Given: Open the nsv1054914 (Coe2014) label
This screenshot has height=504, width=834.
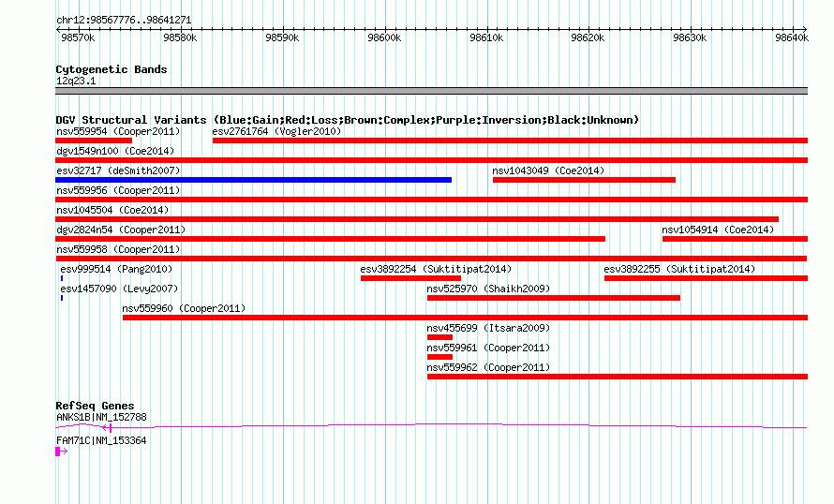Looking at the screenshot, I should [718, 230].
